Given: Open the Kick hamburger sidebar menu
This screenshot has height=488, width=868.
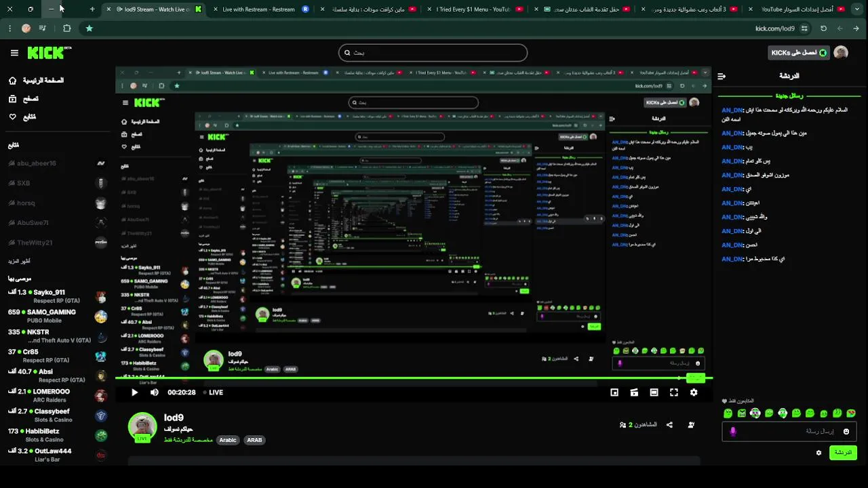Looking at the screenshot, I should tap(14, 53).
